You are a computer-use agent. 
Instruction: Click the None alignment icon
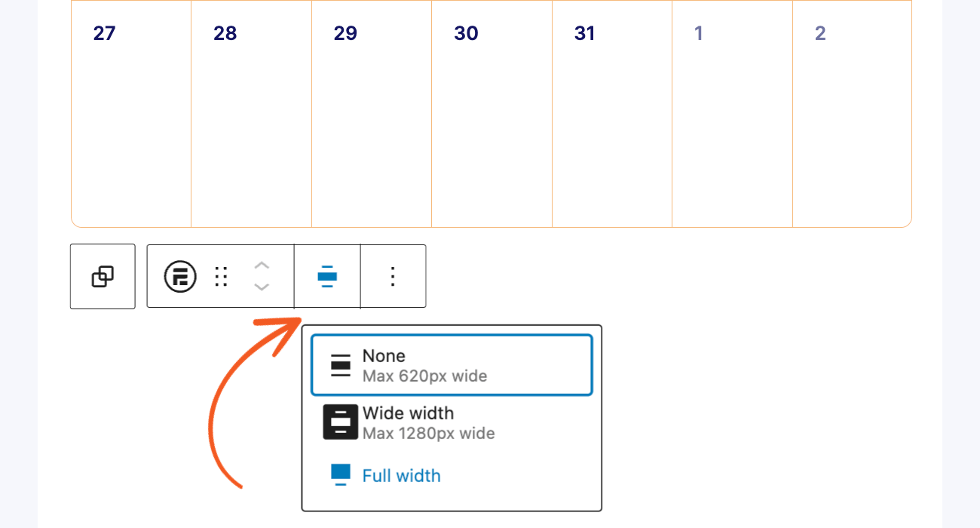pos(341,365)
